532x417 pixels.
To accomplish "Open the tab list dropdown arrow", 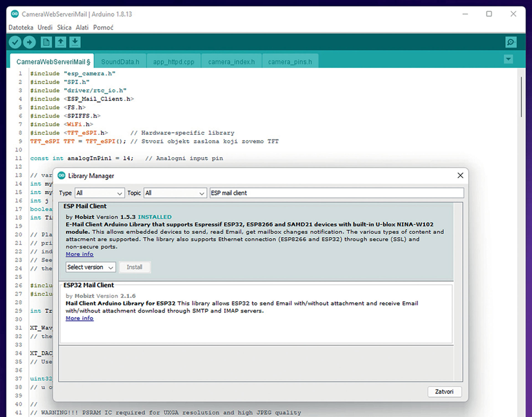I will (x=508, y=59).
